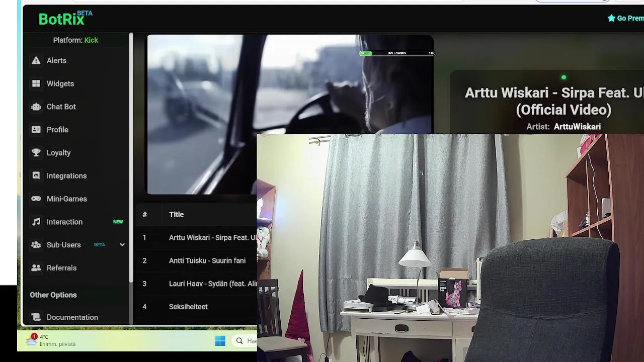Select row 1 Arttu Wiskari - Sirpa
Image resolution: width=644 pixels, height=362 pixels.
pos(196,237)
